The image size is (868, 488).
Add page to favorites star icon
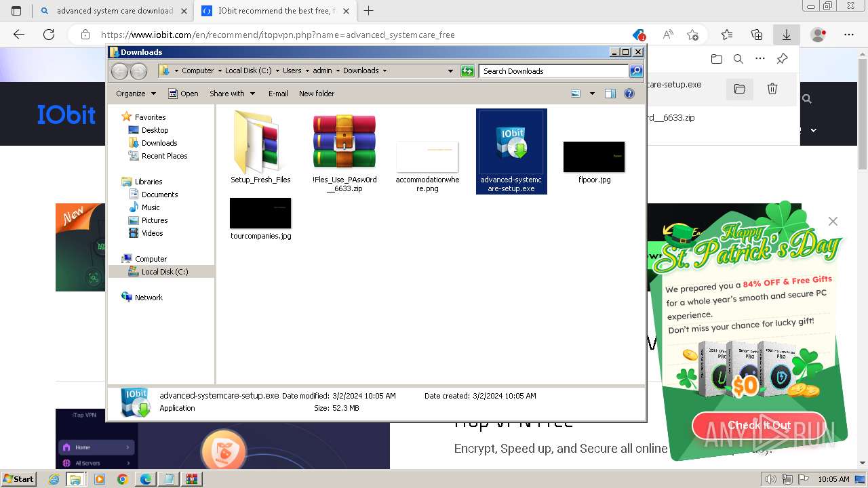tap(692, 35)
